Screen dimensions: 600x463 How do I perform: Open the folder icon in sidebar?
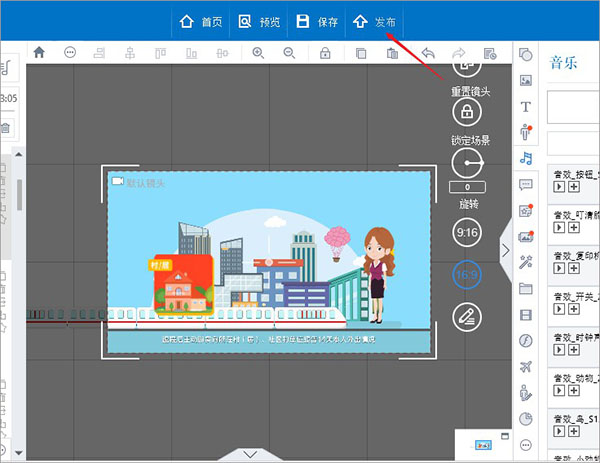pos(526,288)
